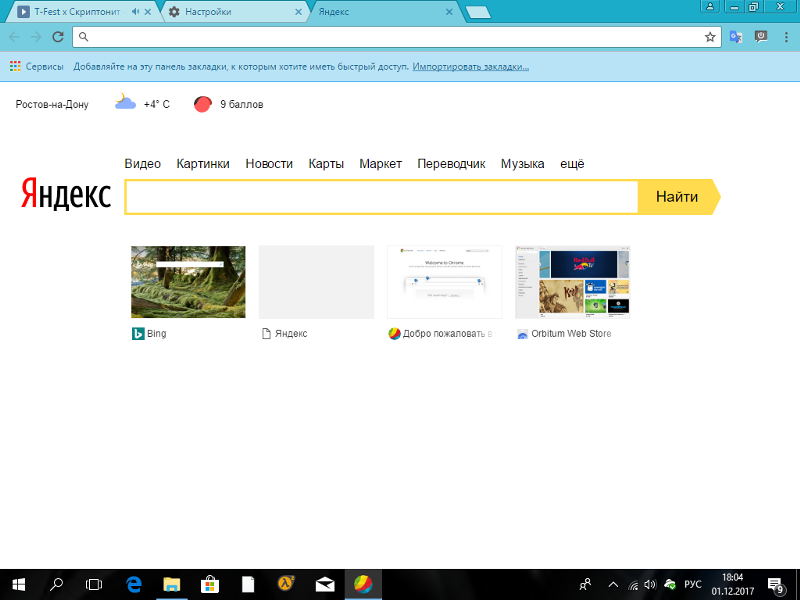Click the red traffic indicator icon
Screen dimensions: 800x600
tap(203, 104)
